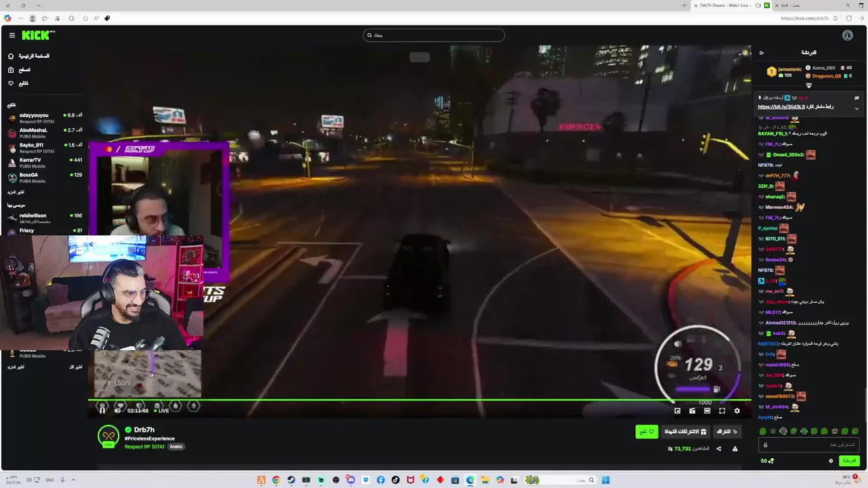This screenshot has height=488, width=868.
Task: Open TikTok icon in taskbar
Action: 395,481
